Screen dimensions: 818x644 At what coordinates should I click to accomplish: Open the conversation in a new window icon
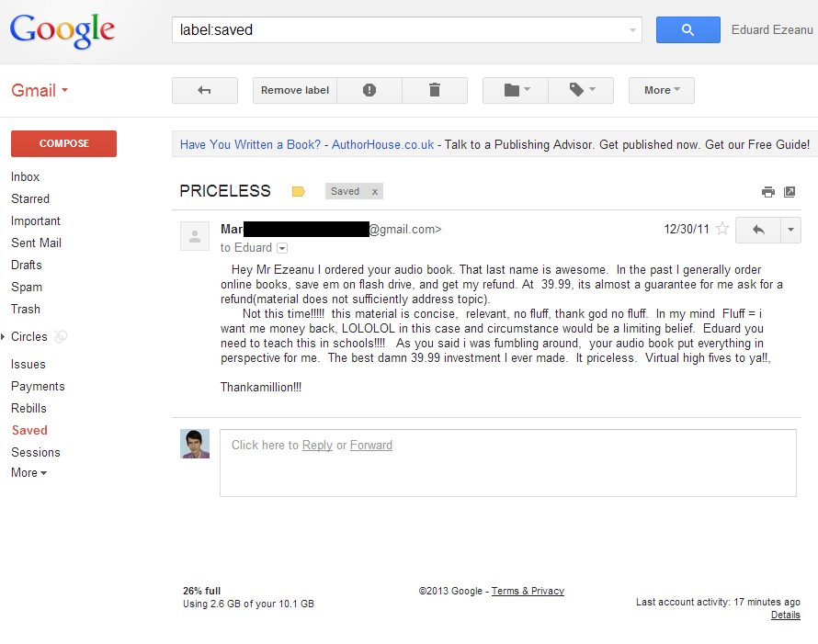790,192
